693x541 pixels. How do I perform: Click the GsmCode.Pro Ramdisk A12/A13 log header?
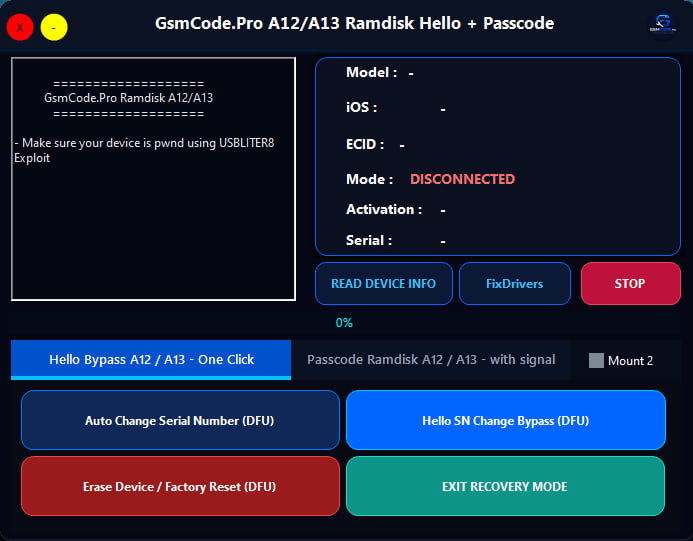129,98
